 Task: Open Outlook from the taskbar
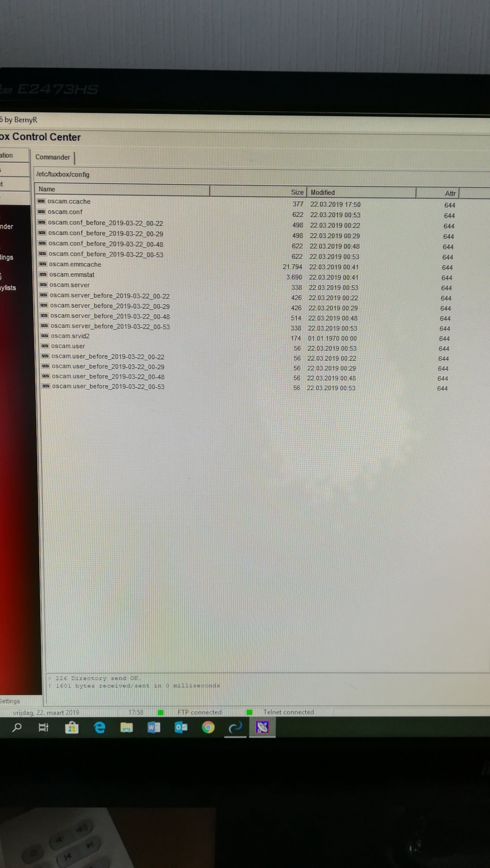tap(181, 727)
